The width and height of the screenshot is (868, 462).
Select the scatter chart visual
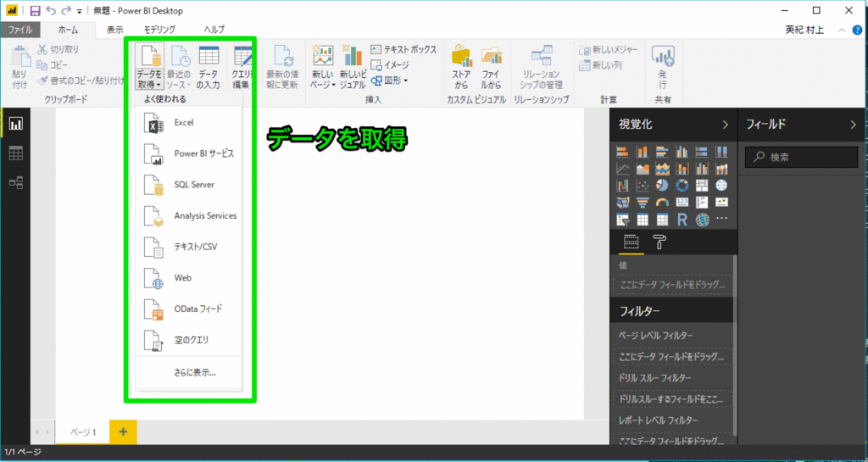point(643,186)
